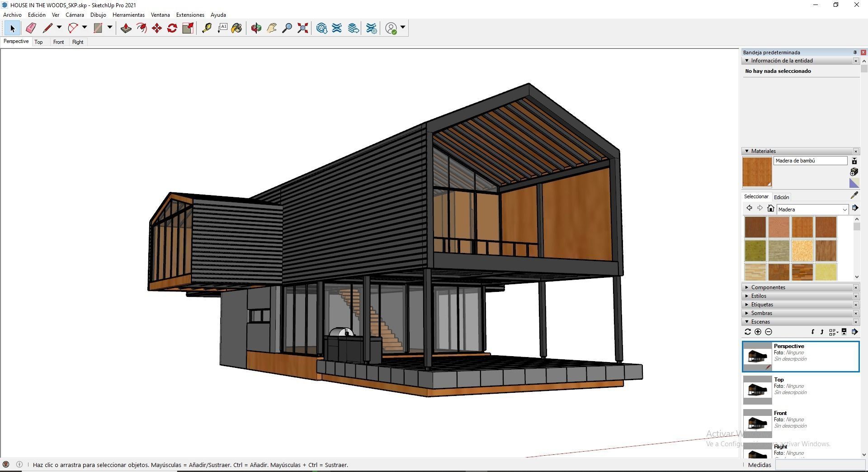868x472 pixels.
Task: Open the 3D Warehouse icon
Action: (x=321, y=28)
